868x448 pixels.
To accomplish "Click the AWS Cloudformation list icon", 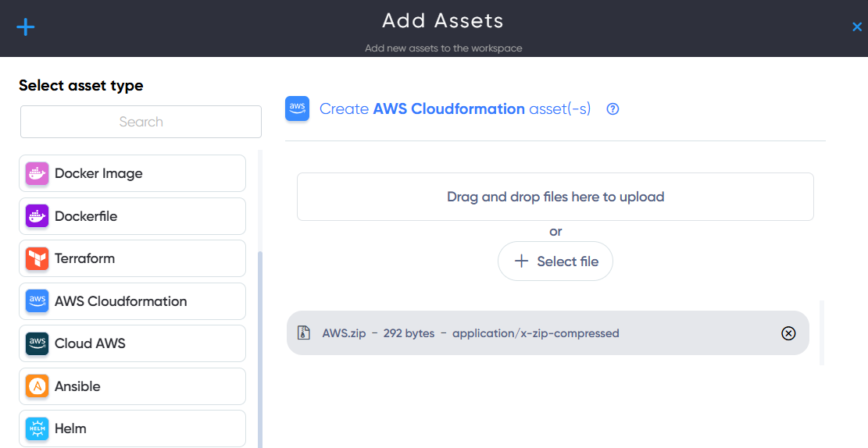I will tap(37, 301).
